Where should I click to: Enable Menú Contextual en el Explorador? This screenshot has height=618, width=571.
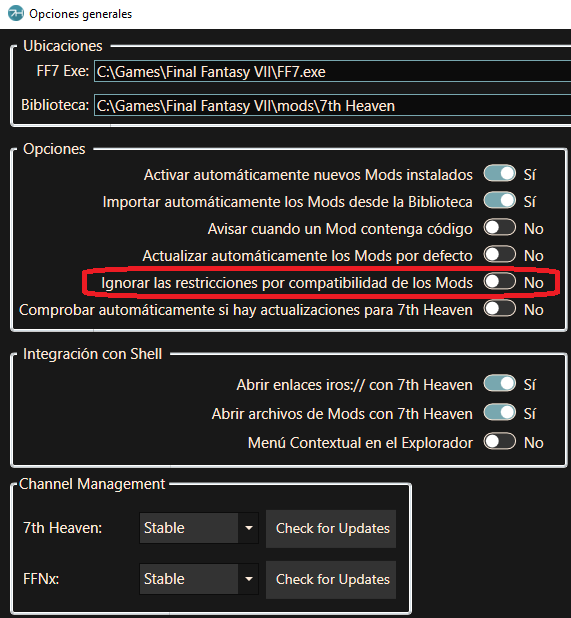(x=500, y=441)
